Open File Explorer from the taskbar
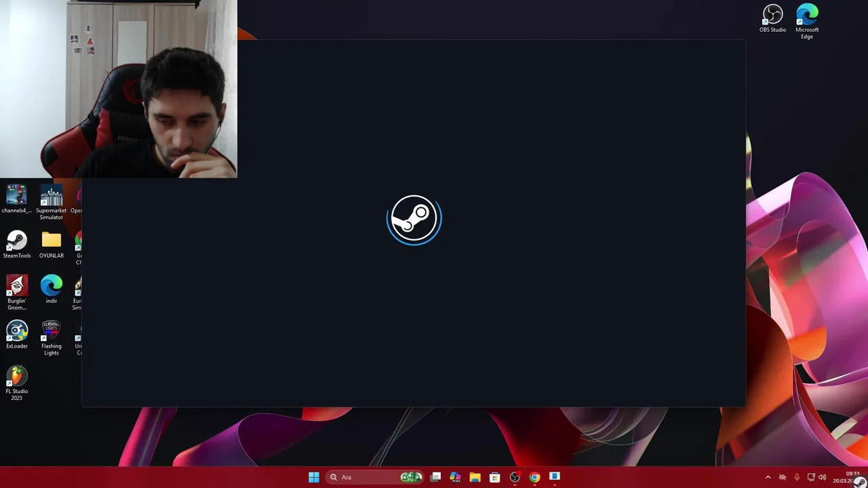This screenshot has width=868, height=488. tap(475, 477)
